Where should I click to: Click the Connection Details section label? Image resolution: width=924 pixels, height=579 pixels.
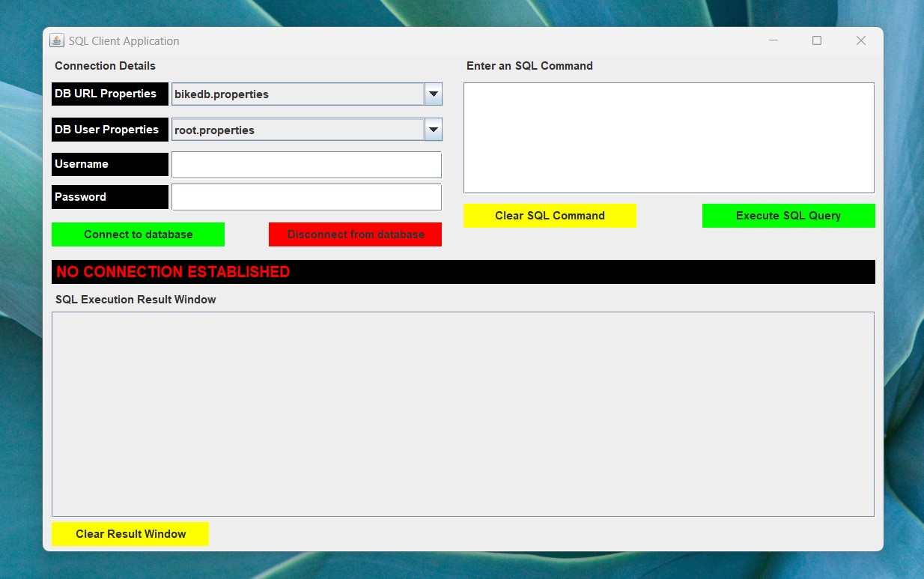coord(105,66)
